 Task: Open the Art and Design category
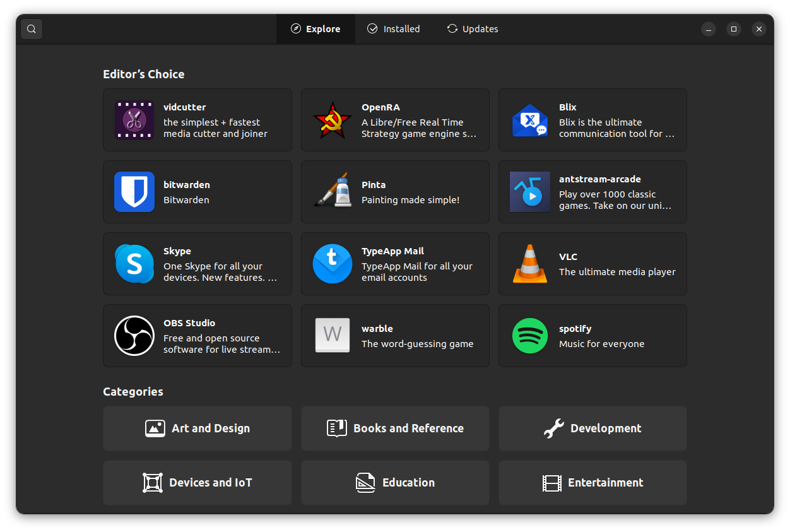197,428
